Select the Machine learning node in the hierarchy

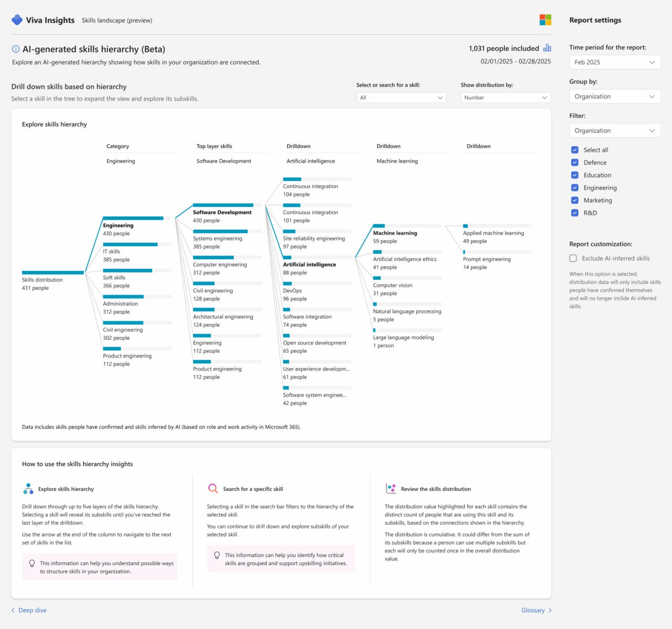395,233
